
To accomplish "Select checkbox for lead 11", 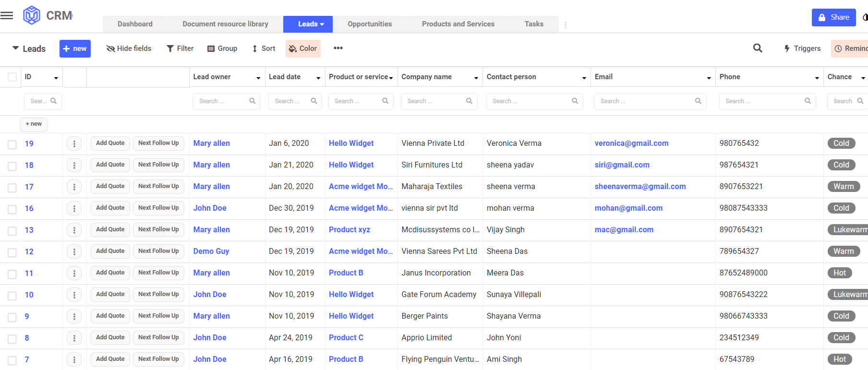I will (12, 274).
